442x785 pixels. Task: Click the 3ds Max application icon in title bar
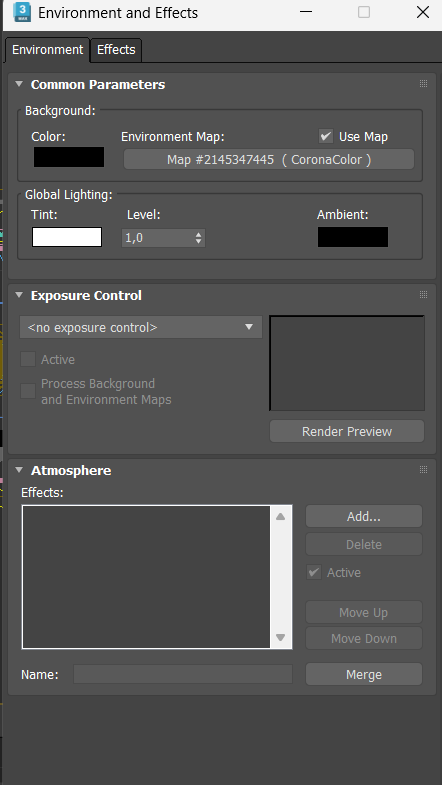point(22,12)
